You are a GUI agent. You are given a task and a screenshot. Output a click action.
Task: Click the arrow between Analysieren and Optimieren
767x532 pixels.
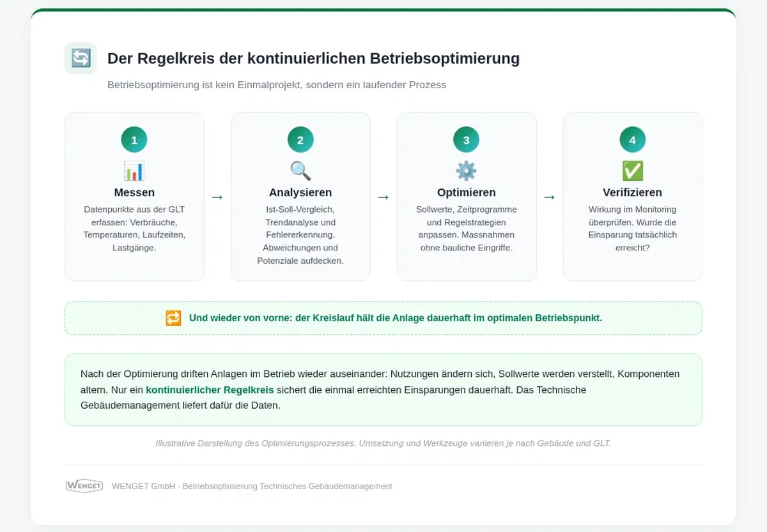pos(383,197)
